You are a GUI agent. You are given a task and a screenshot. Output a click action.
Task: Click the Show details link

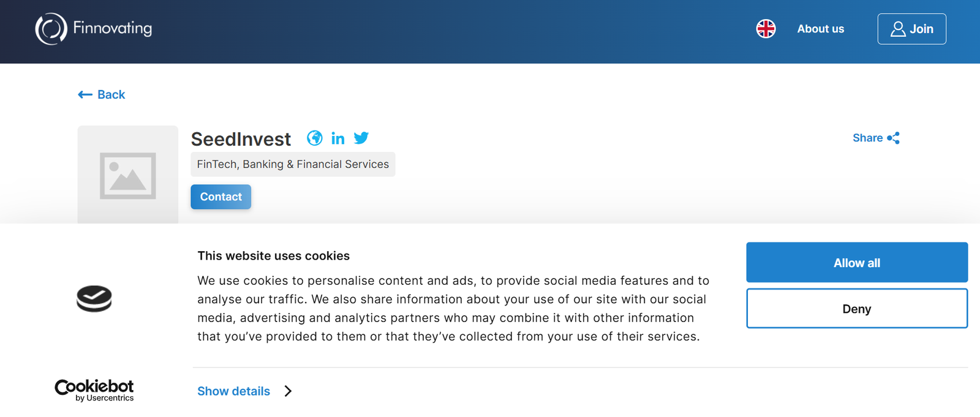coord(233,391)
